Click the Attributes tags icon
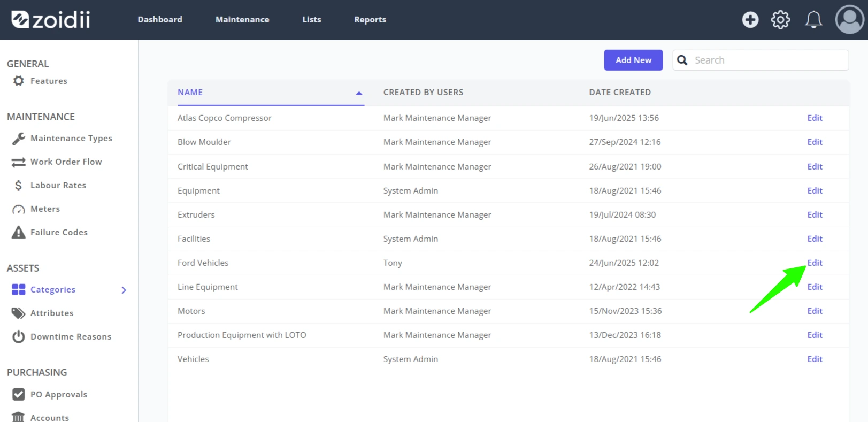The width and height of the screenshot is (868, 422). click(19, 313)
